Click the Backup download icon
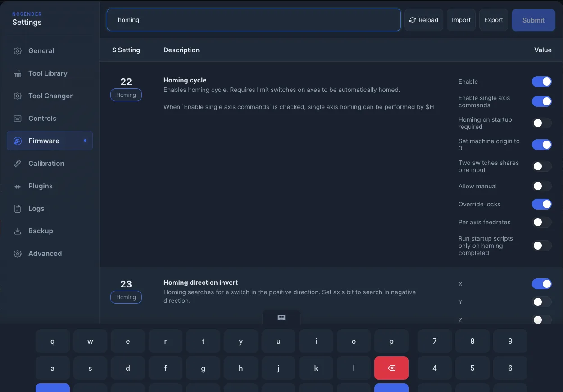 pyautogui.click(x=18, y=231)
